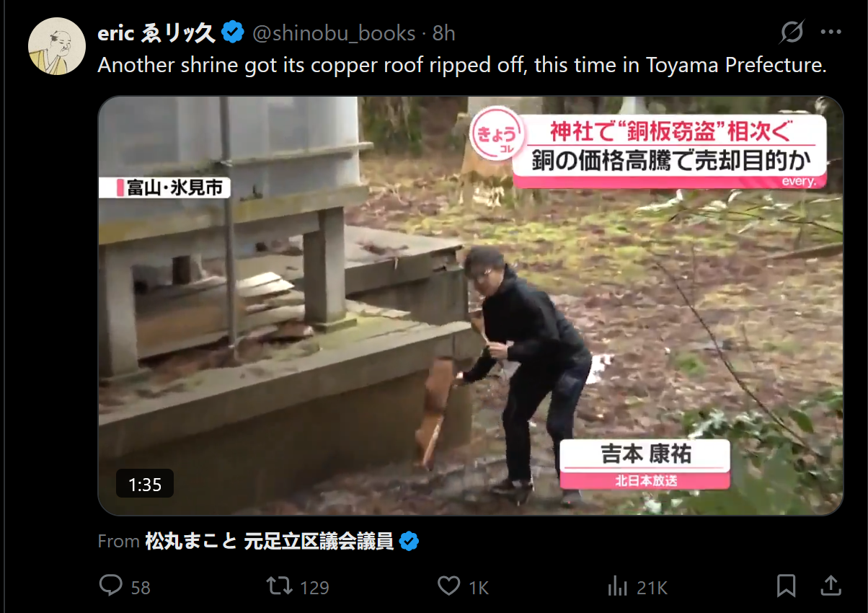The height and width of the screenshot is (613, 868).
Task: Play the shrine copper roof video
Action: [470, 306]
